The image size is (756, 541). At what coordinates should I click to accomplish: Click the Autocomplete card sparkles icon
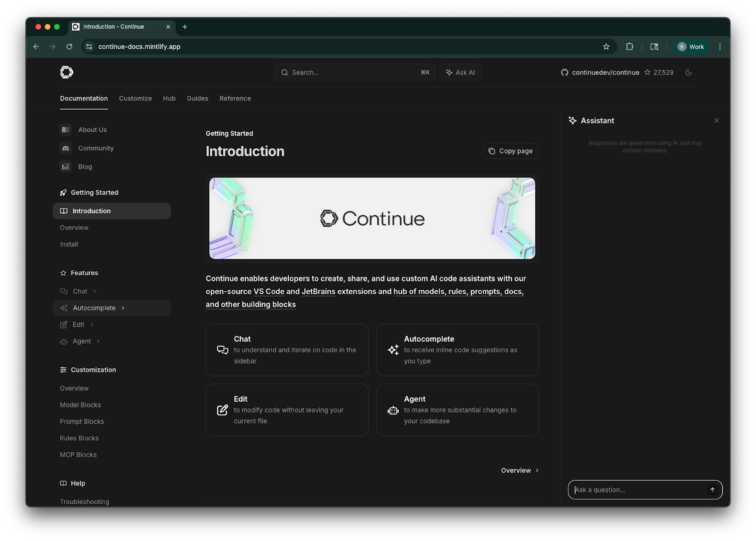click(393, 350)
